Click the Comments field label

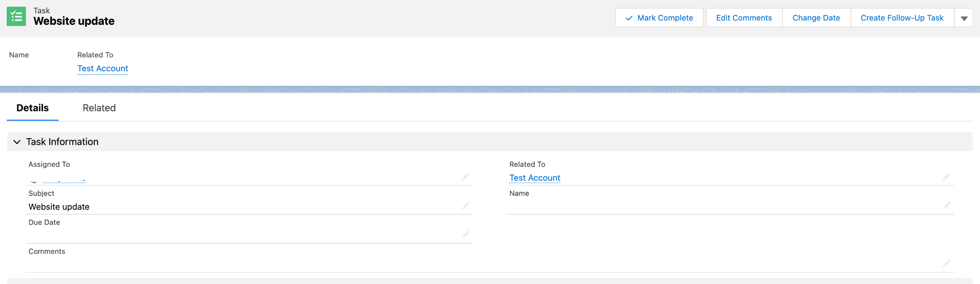[46, 251]
